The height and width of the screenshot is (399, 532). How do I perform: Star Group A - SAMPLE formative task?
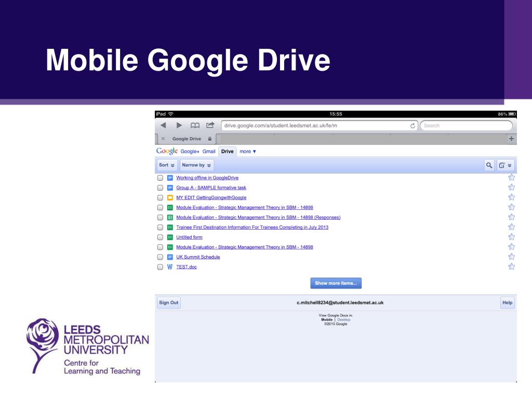pyautogui.click(x=511, y=187)
